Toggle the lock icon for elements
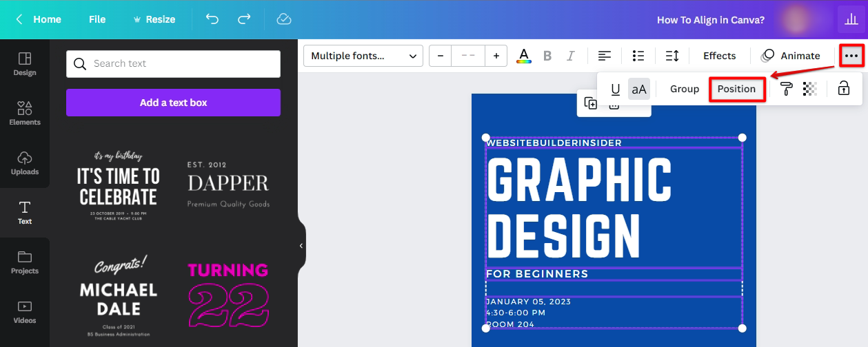This screenshot has width=868, height=347. click(x=843, y=89)
